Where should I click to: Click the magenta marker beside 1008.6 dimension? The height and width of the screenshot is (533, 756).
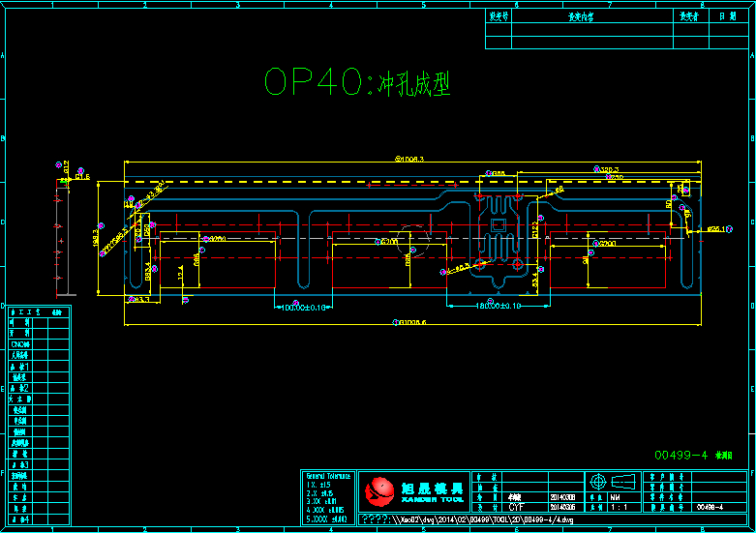pos(396,322)
